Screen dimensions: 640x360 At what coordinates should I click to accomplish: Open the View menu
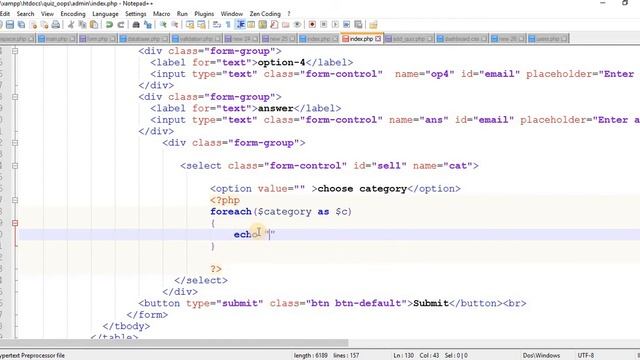[x=47, y=13]
